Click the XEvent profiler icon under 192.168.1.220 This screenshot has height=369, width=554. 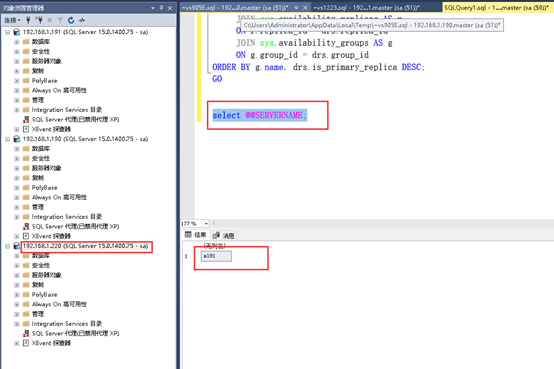coord(26,343)
